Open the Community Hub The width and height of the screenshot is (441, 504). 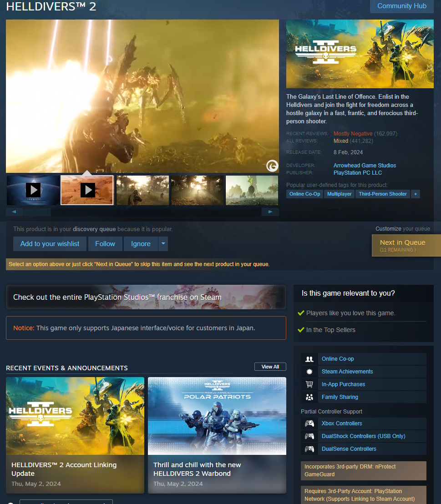coord(401,6)
